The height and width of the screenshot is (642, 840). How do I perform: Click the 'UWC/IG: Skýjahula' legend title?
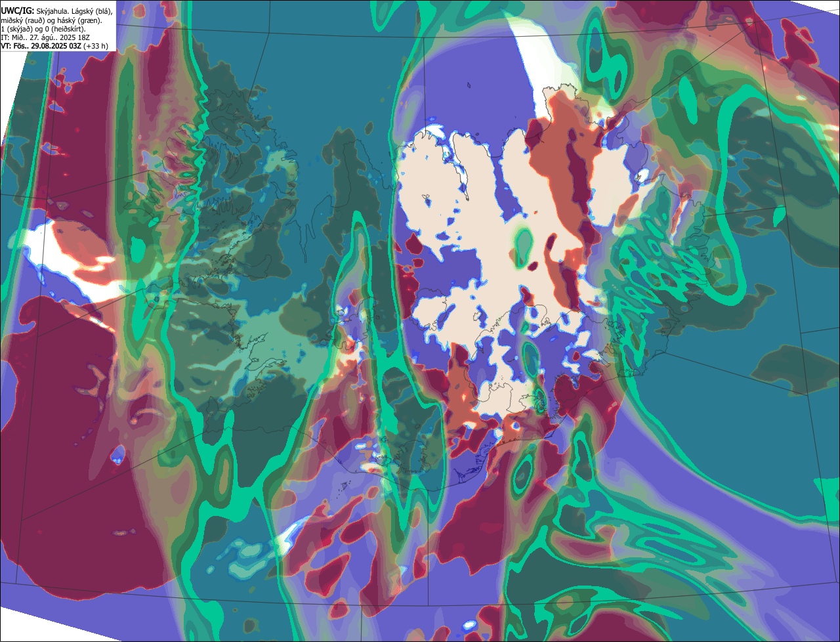33,11
